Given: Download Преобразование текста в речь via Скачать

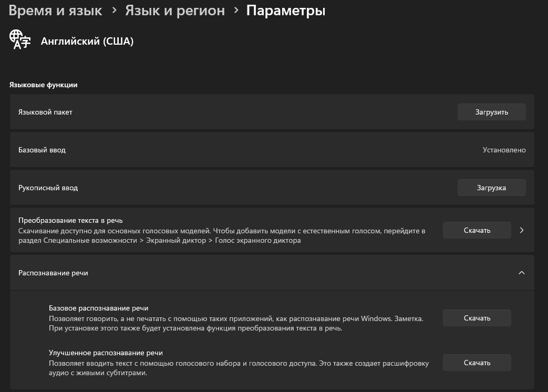Looking at the screenshot, I should pyautogui.click(x=477, y=230).
